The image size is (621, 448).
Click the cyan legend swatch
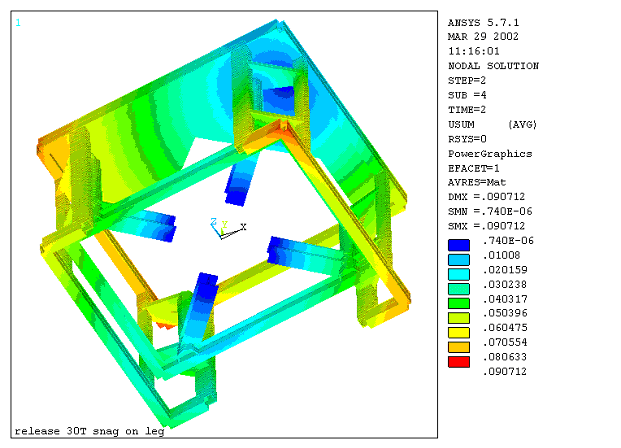coord(459,274)
